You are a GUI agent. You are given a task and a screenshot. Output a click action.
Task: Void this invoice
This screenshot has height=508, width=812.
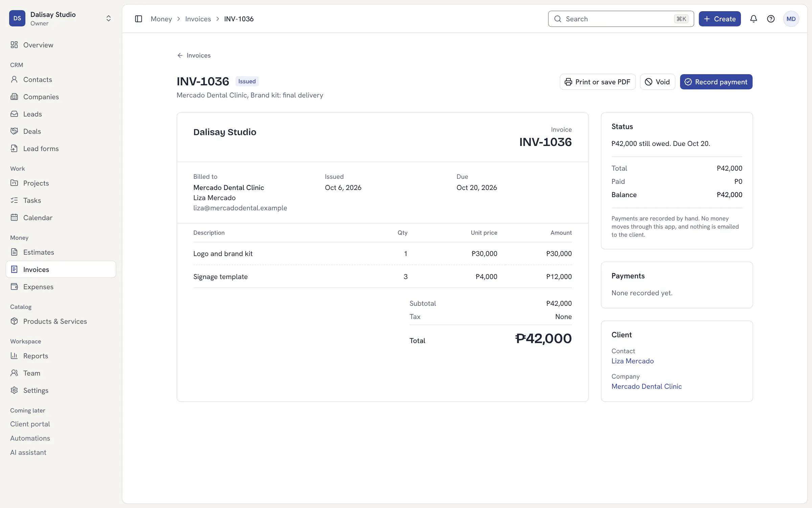pyautogui.click(x=657, y=82)
